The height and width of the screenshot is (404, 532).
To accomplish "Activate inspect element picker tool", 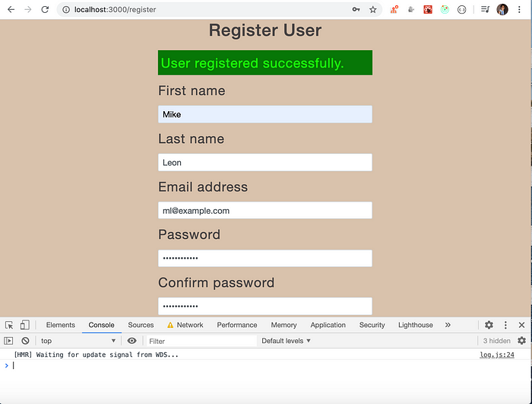I will coord(9,325).
